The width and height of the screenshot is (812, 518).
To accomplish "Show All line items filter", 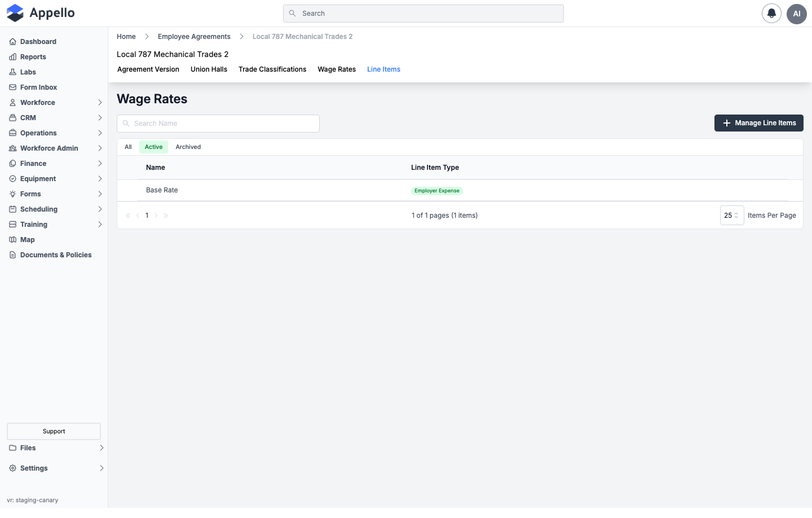I will (128, 147).
